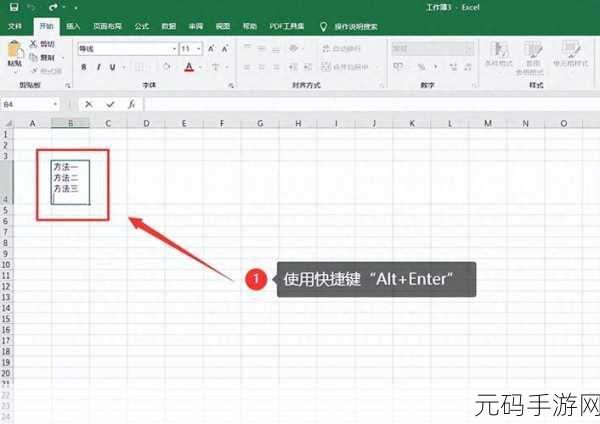Apply the fill color bucket
The height and width of the screenshot is (424, 600).
pyautogui.click(x=167, y=67)
